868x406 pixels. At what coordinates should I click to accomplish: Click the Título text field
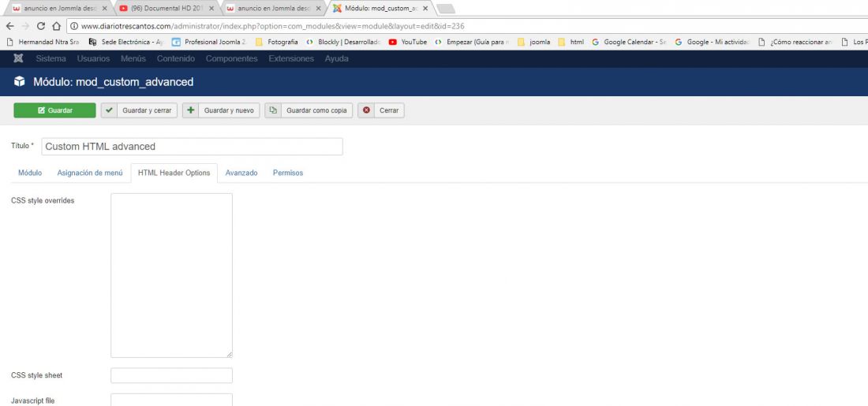[x=192, y=147]
